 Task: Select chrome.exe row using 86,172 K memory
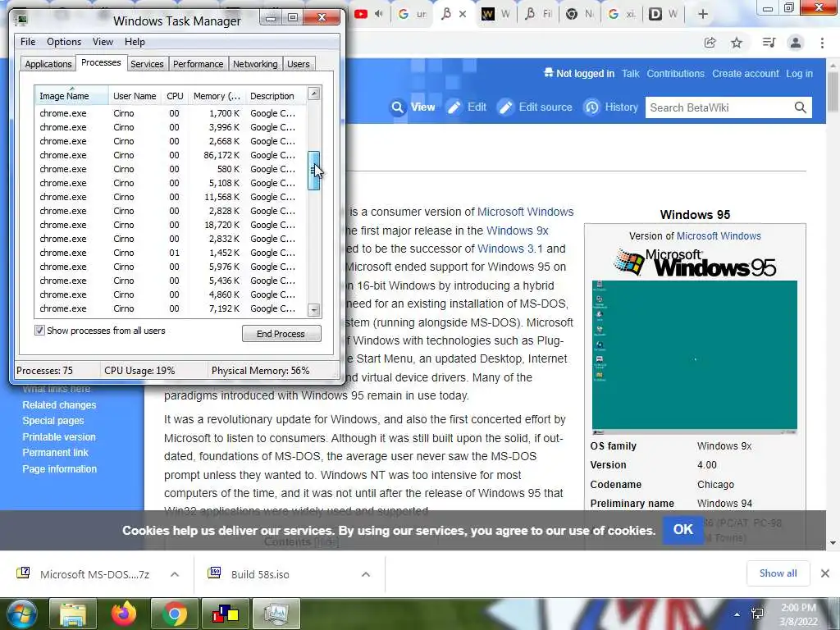171,155
